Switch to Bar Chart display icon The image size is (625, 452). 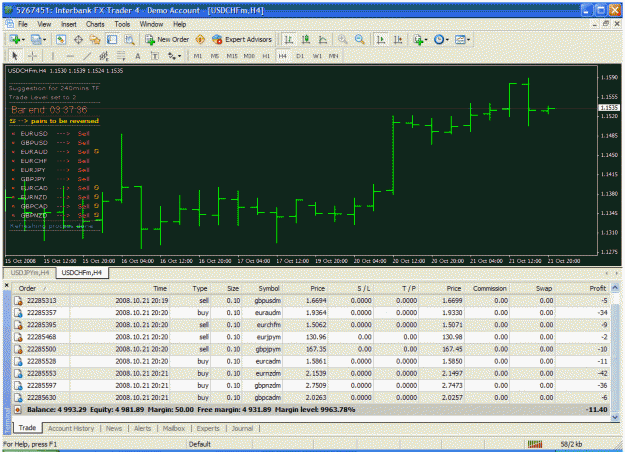(289, 39)
